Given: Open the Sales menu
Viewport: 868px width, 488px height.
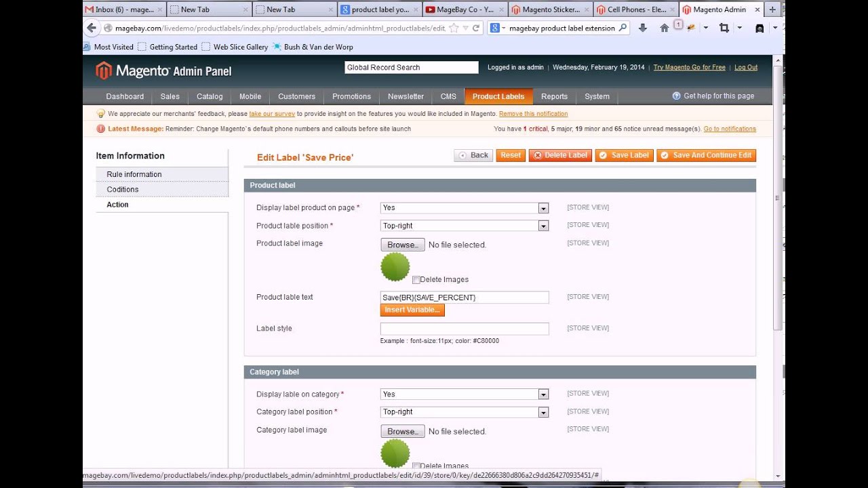Looking at the screenshot, I should [170, 96].
